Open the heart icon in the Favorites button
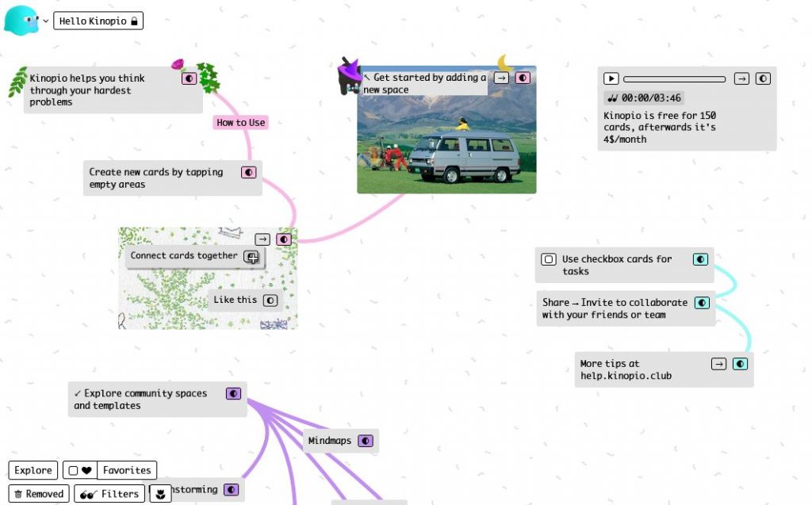Image resolution: width=812 pixels, height=505 pixels. (x=86, y=469)
